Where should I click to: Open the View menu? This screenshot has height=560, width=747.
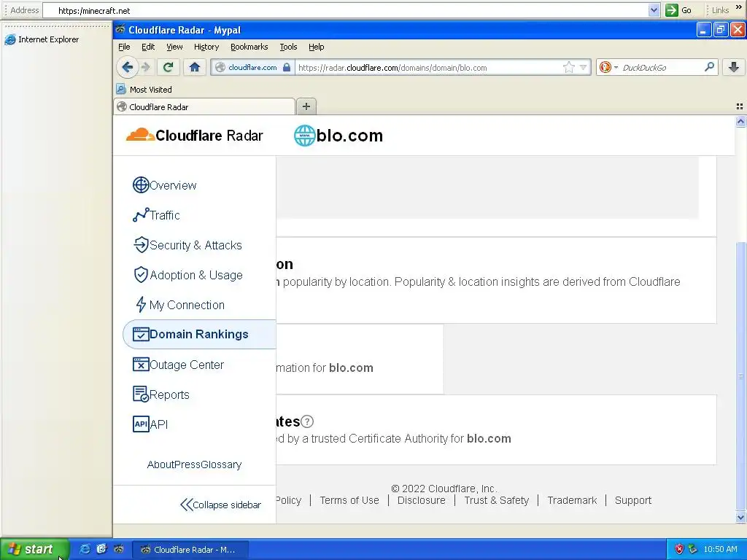pos(174,47)
